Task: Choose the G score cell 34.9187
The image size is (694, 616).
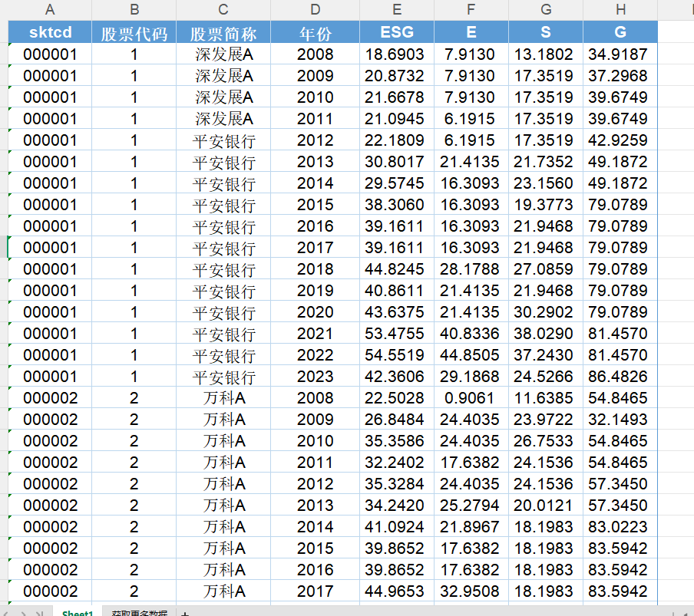Action: 620,54
